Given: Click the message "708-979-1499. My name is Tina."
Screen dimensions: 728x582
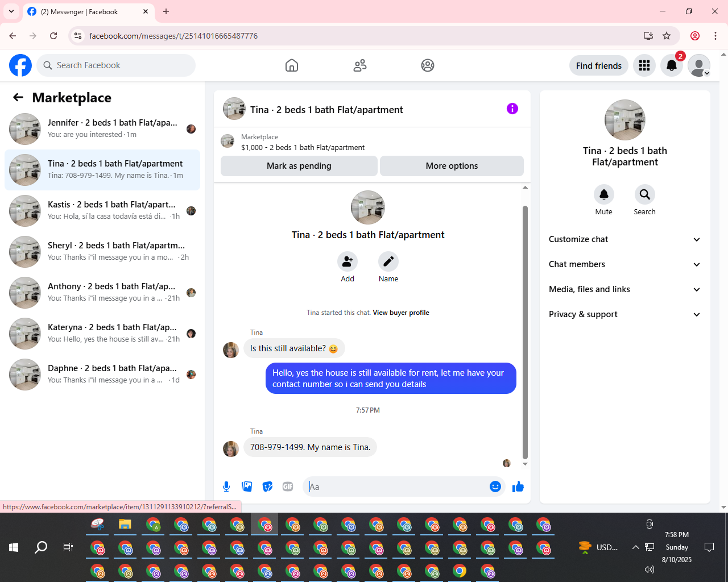Looking at the screenshot, I should coord(311,447).
